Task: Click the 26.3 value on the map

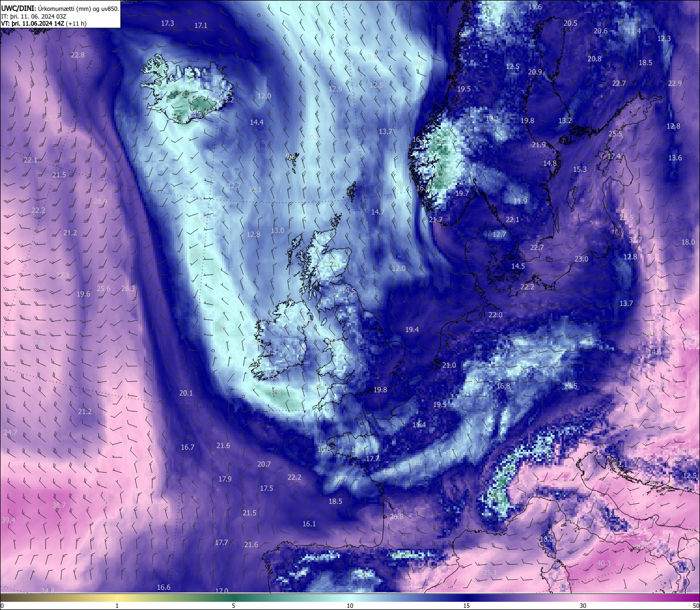Action: click(x=128, y=289)
